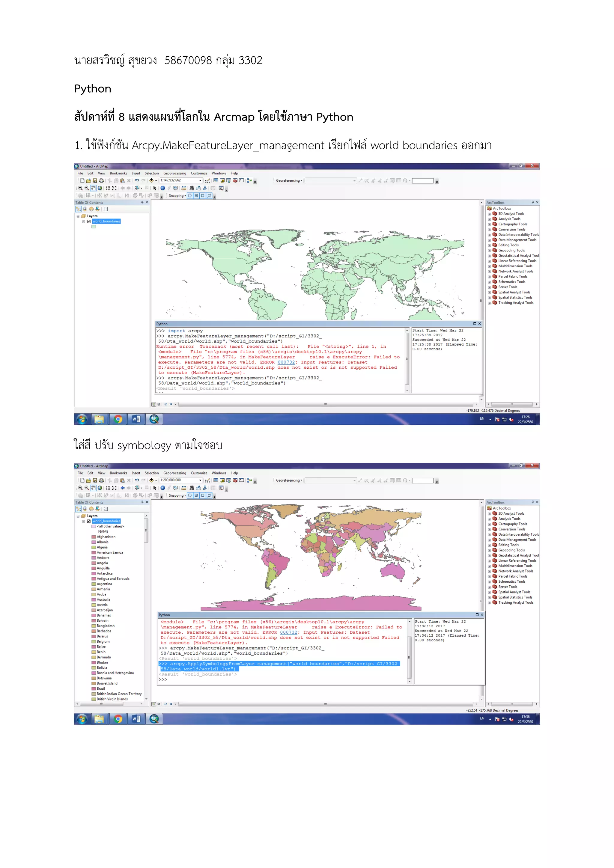
Task: Click Add Data button in upper ArcMap toolbar
Action: pyautogui.click(x=152, y=180)
